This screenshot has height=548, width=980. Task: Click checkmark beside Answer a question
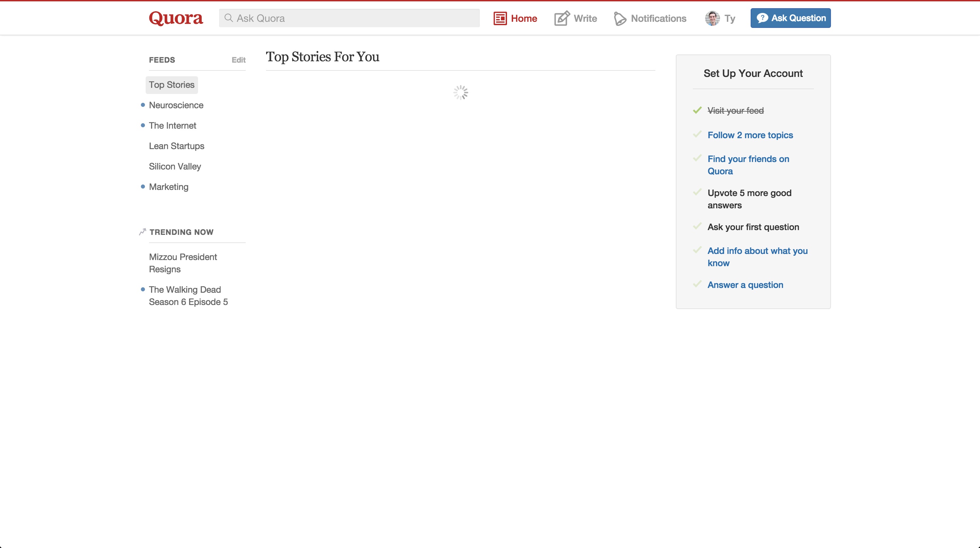pyautogui.click(x=697, y=284)
